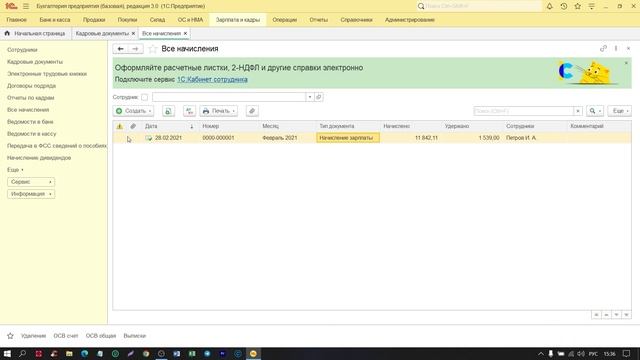Click the 1С:Кабинет сотрудника link
Image resolution: width=640 pixels, height=360 pixels.
point(212,79)
